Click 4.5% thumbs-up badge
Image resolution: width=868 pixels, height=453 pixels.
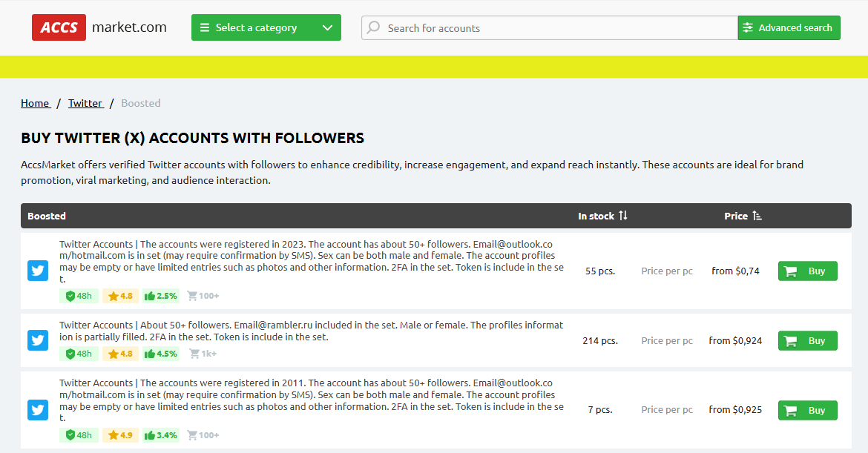160,354
